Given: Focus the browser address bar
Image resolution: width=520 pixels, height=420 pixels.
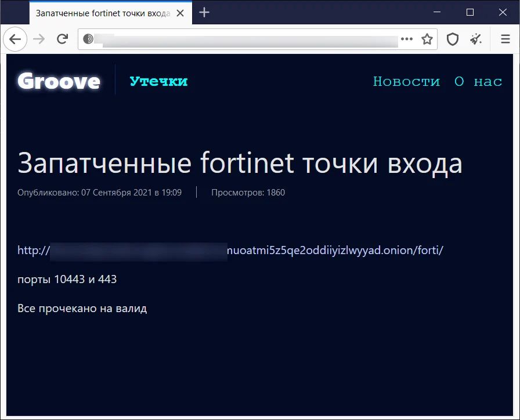Looking at the screenshot, I should coord(244,39).
